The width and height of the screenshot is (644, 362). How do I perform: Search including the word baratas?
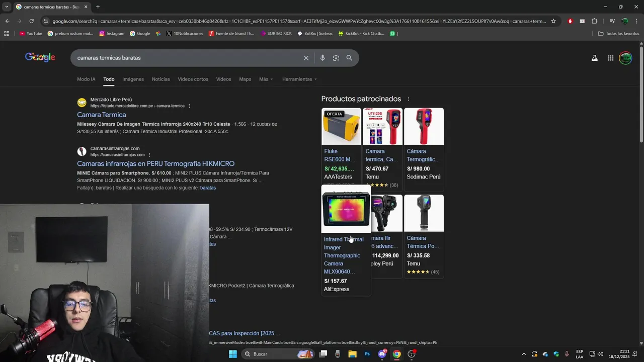click(208, 188)
